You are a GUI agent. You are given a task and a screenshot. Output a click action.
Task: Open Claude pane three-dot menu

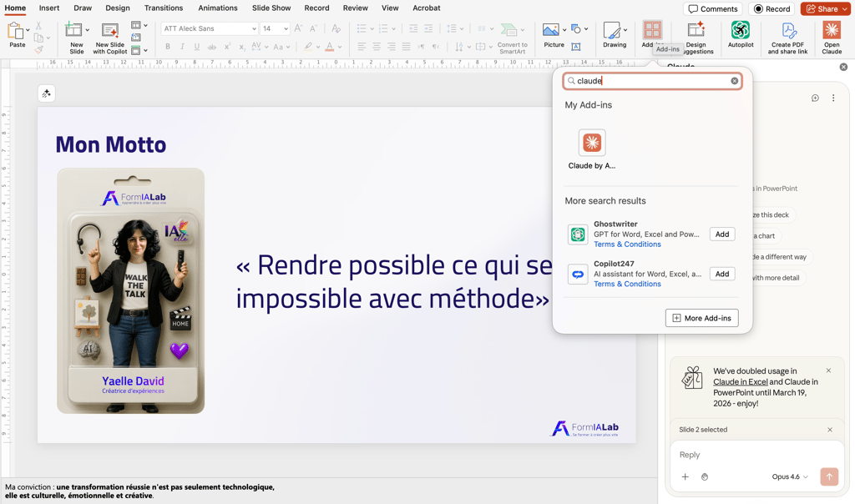(x=833, y=98)
